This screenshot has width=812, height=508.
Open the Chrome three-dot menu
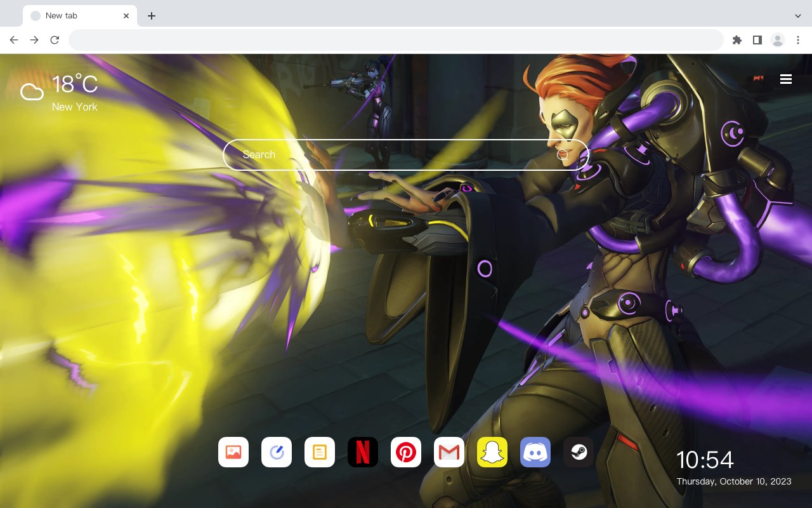798,40
